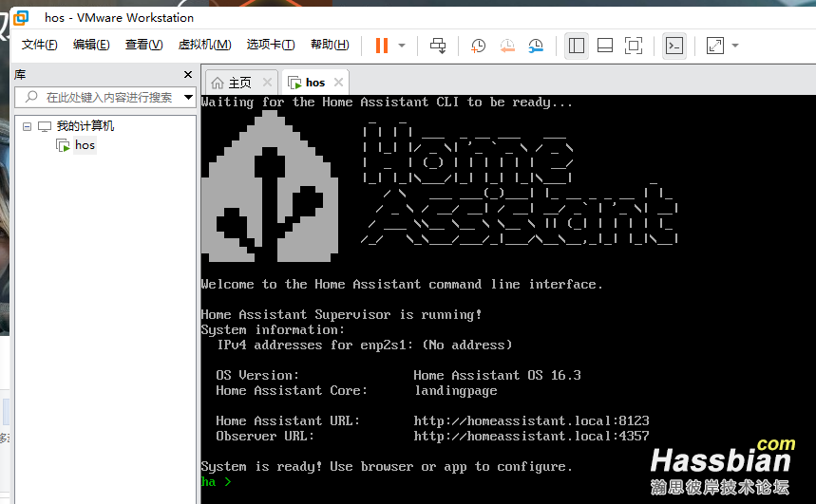Revert the VM to its previous snapshot
The height and width of the screenshot is (504, 816).
507,46
